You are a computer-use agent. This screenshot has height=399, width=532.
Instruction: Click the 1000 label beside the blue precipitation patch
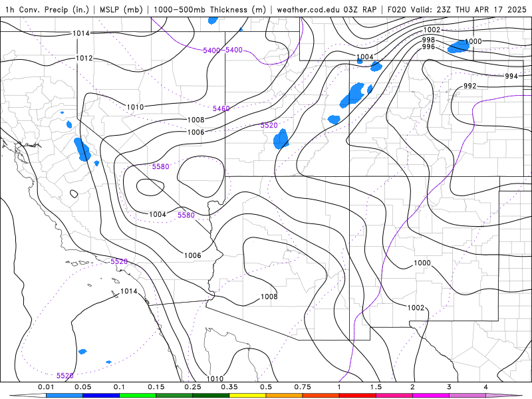473,41
